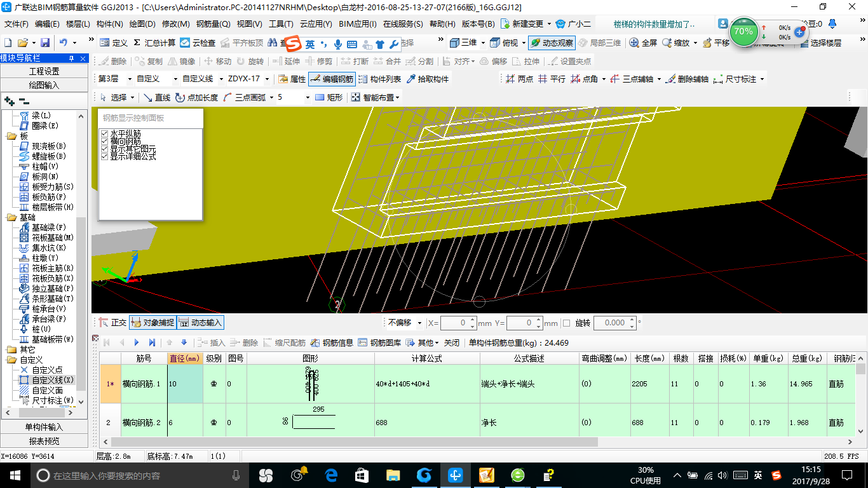Open 构件(N) menu
Viewport: 868px width, 488px height.
(x=110, y=24)
